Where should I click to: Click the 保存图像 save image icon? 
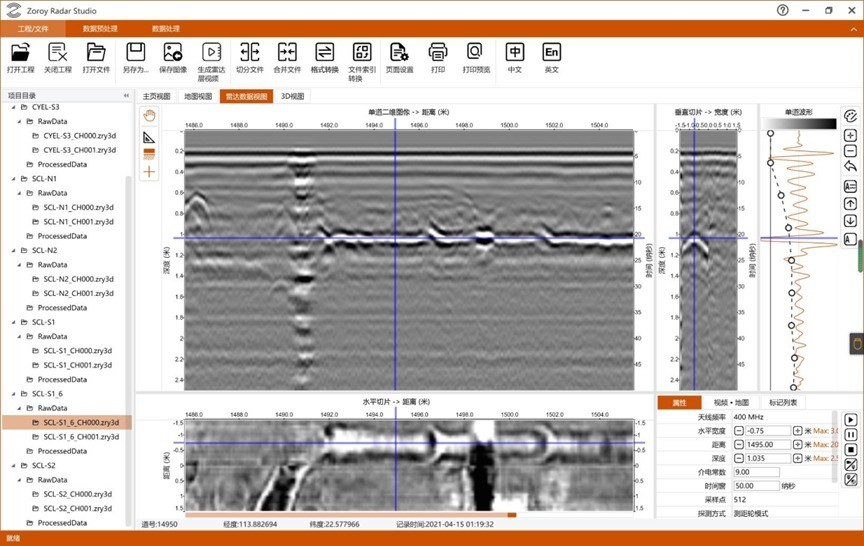(x=173, y=52)
